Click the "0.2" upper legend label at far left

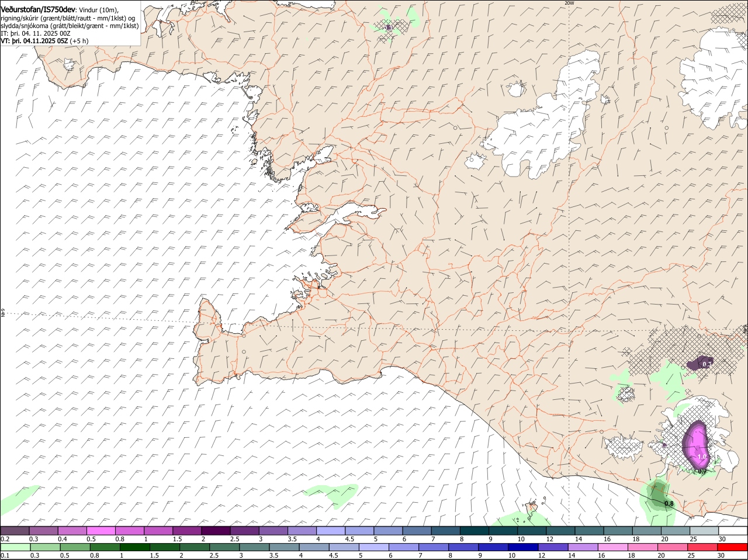point(5,539)
